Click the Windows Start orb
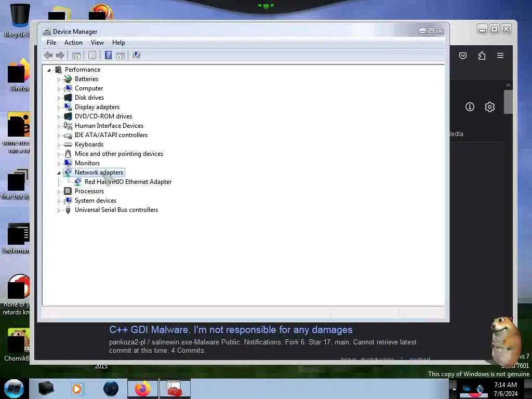Screen dimensions: 532x399 14,389
